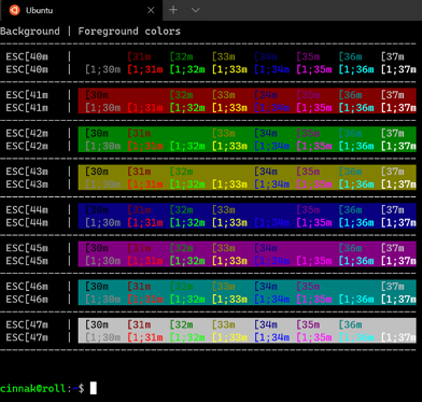Open a new tab with the plus button
This screenshot has height=402, width=422.
[173, 10]
